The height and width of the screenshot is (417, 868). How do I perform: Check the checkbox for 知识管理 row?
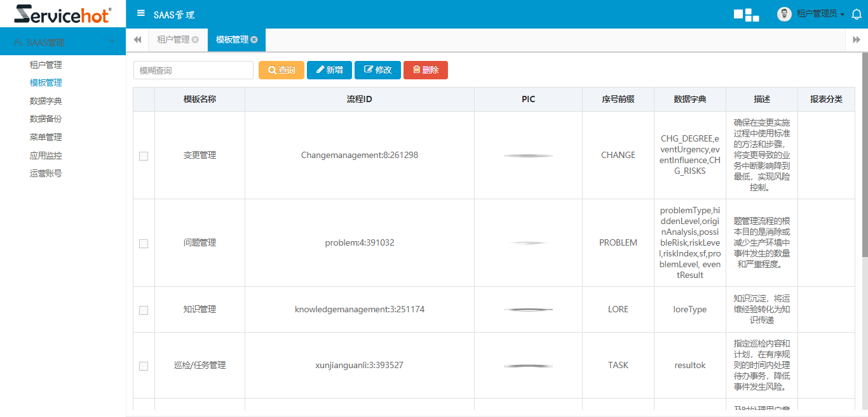pos(144,310)
